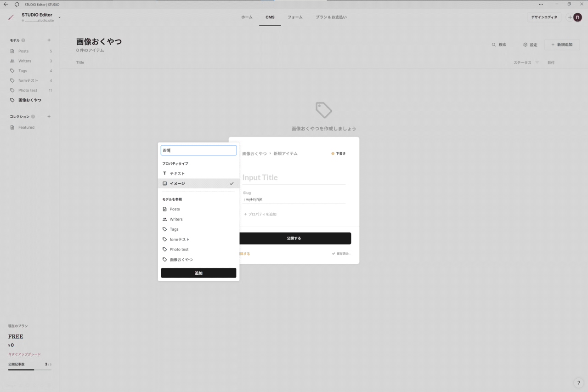Expand the STUDIO Editor project dropdown arrow
This screenshot has height=392, width=588.
tap(59, 17)
